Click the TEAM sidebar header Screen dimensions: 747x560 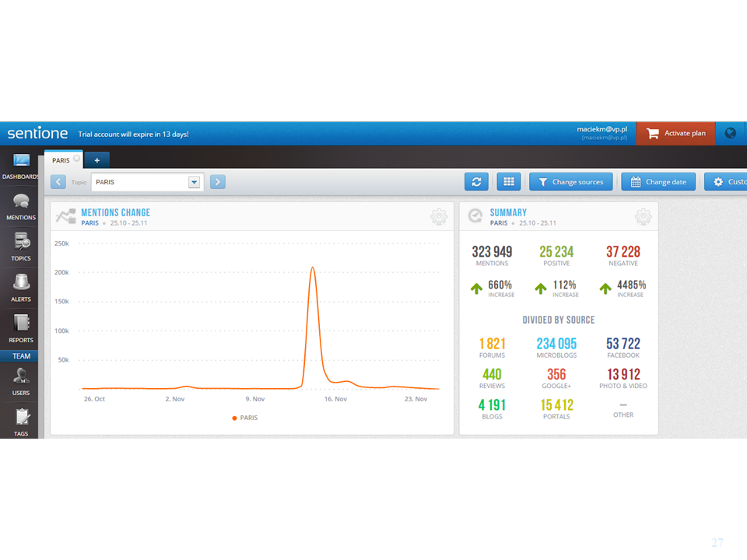[21, 355]
